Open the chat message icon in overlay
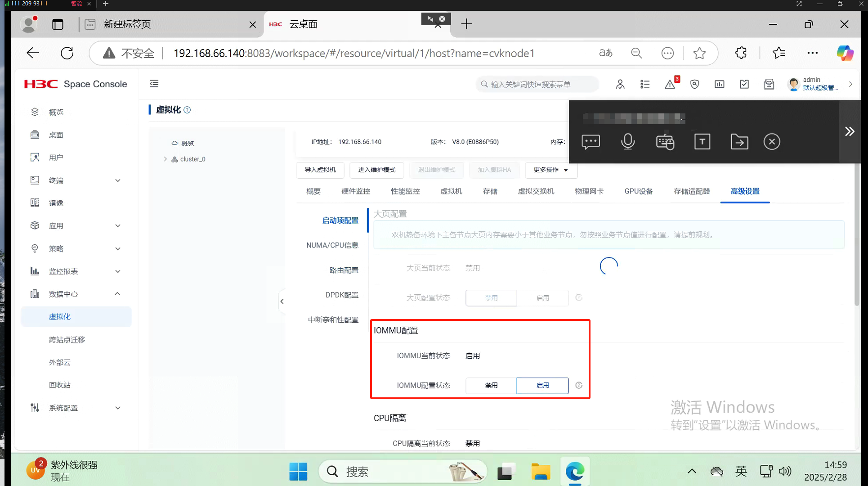868x486 pixels. pos(591,142)
